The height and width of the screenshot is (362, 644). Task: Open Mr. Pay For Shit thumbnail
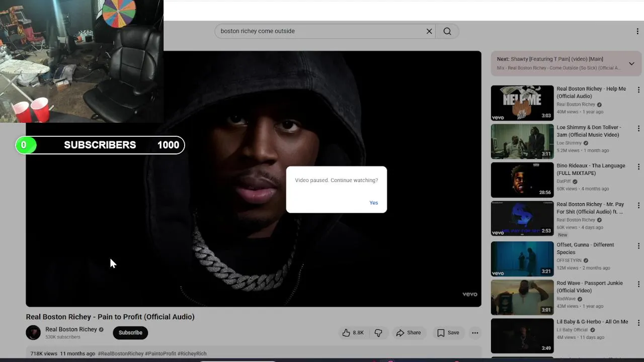(x=522, y=219)
